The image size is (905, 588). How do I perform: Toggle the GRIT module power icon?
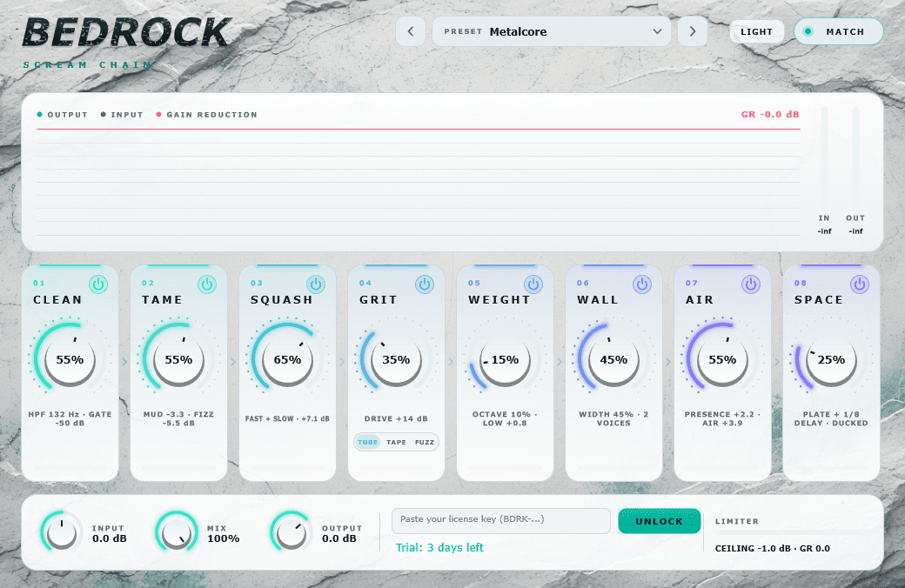click(425, 284)
